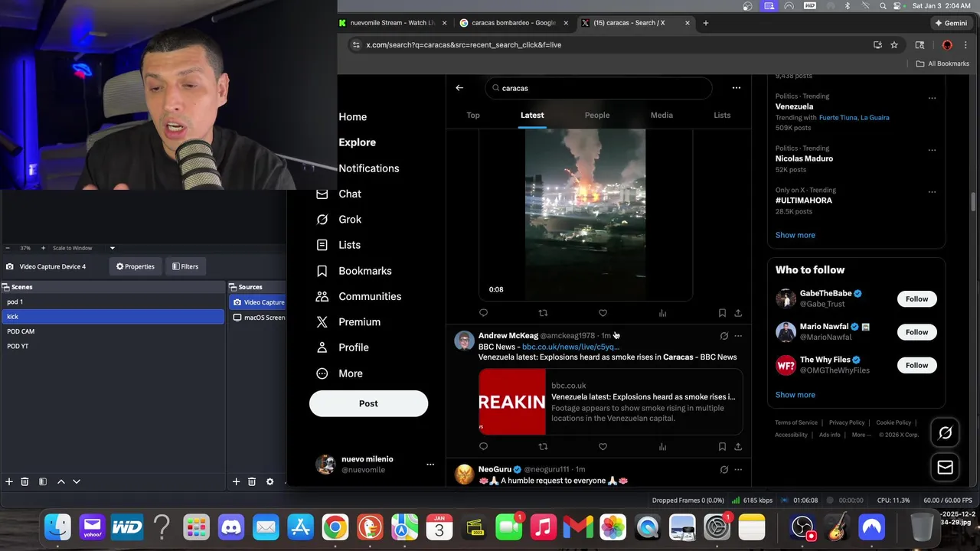Click Grok explain icon on Andrew McKeag post
Viewport: 980px width, 551px height.
point(724,336)
